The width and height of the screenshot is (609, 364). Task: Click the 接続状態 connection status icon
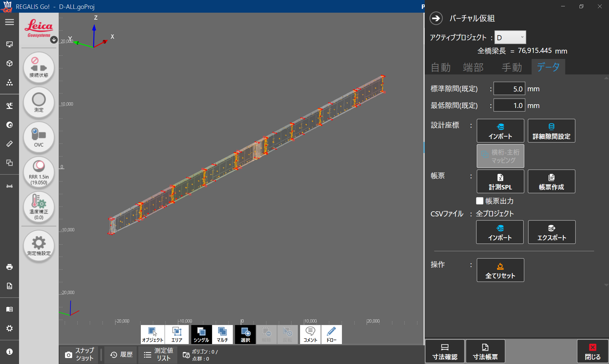point(39,68)
